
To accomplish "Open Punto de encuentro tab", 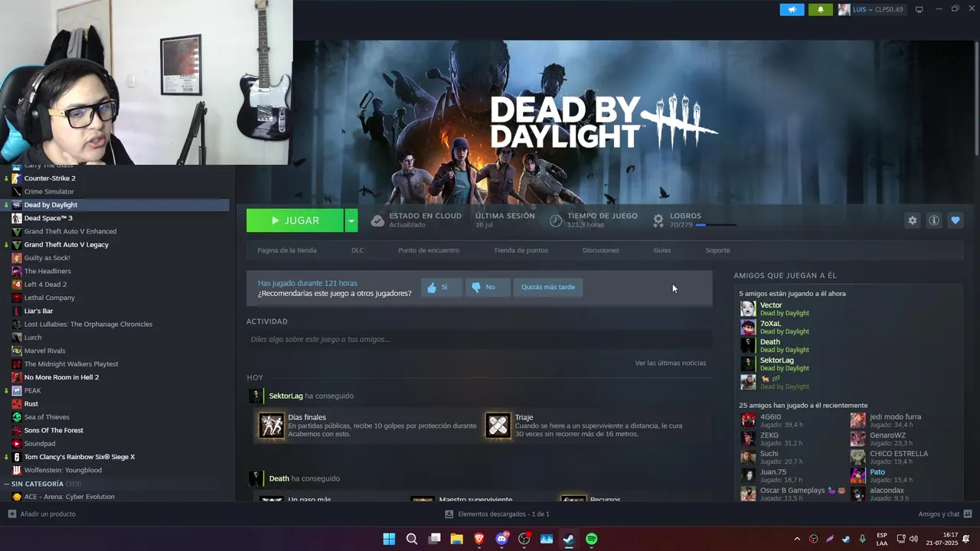I will coord(429,250).
